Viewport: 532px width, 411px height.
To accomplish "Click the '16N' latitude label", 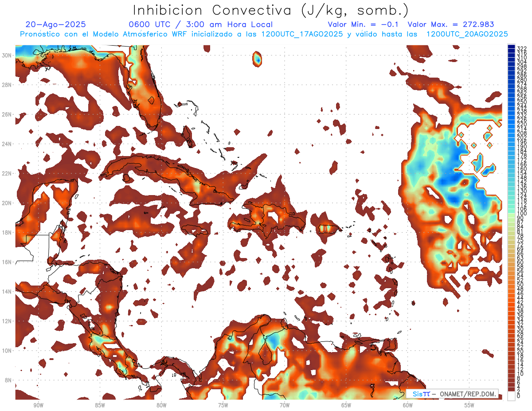I will point(7,262).
